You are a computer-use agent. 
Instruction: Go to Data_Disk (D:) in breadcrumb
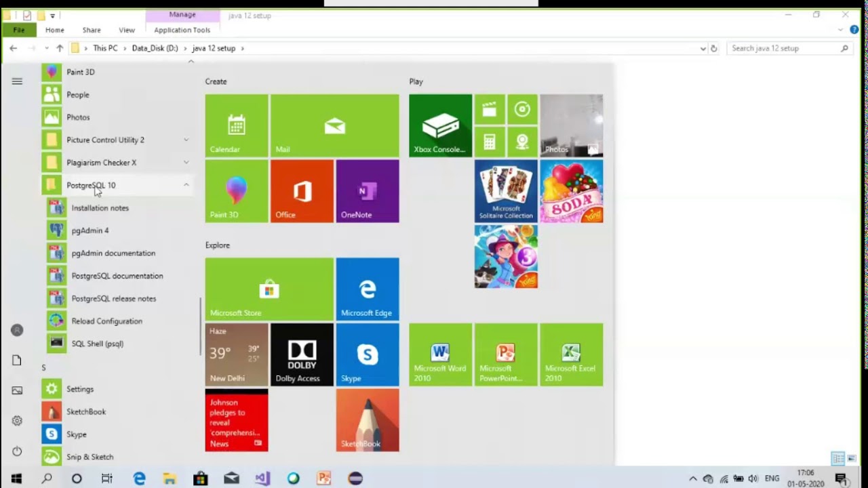pos(155,48)
